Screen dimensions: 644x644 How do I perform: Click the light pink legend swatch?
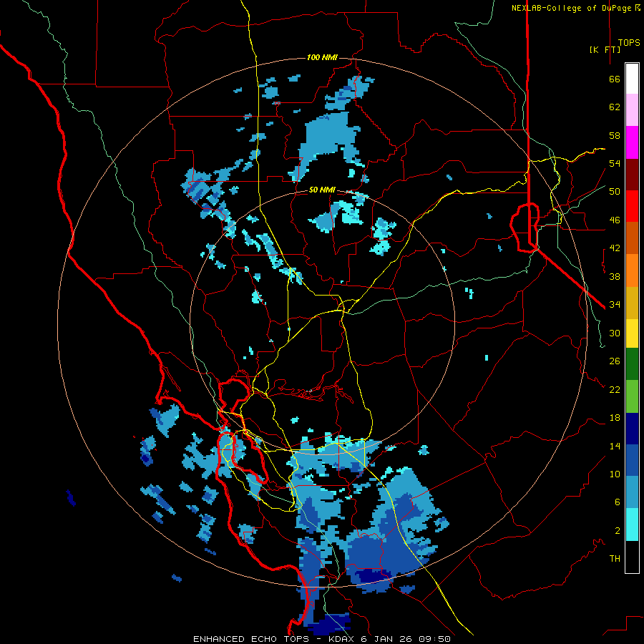pos(632,110)
